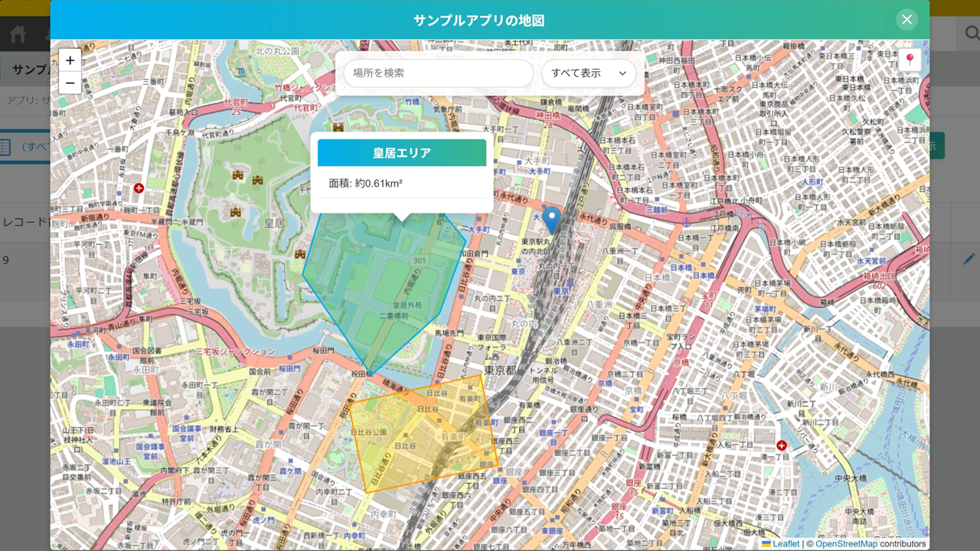Focus the 場所を検索 search field
Viewport: 980px width, 551px height.
[x=438, y=73]
